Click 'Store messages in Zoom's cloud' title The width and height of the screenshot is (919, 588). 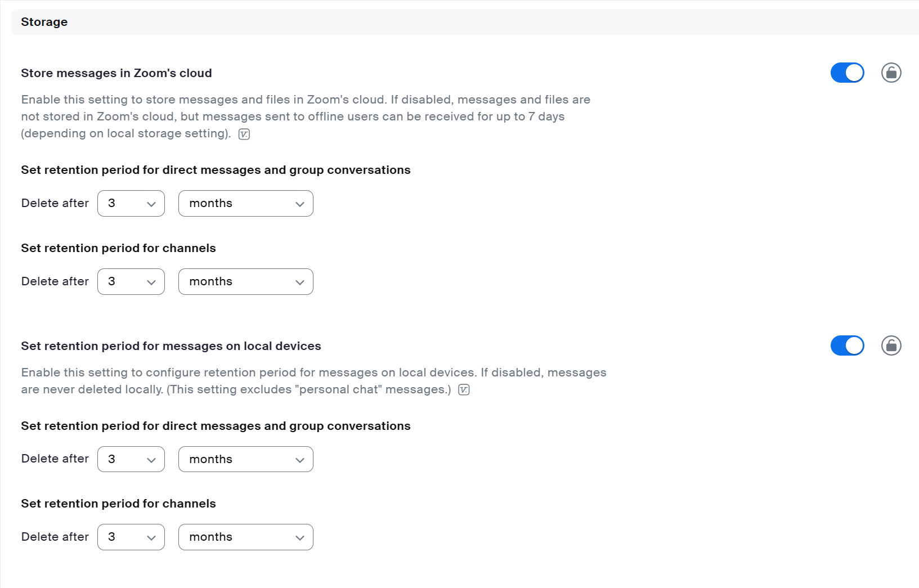(116, 73)
